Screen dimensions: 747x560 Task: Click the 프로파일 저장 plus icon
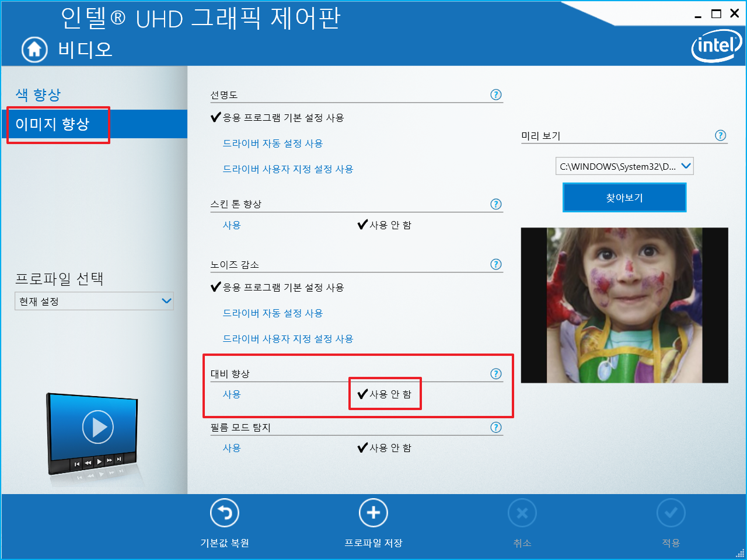(373, 513)
